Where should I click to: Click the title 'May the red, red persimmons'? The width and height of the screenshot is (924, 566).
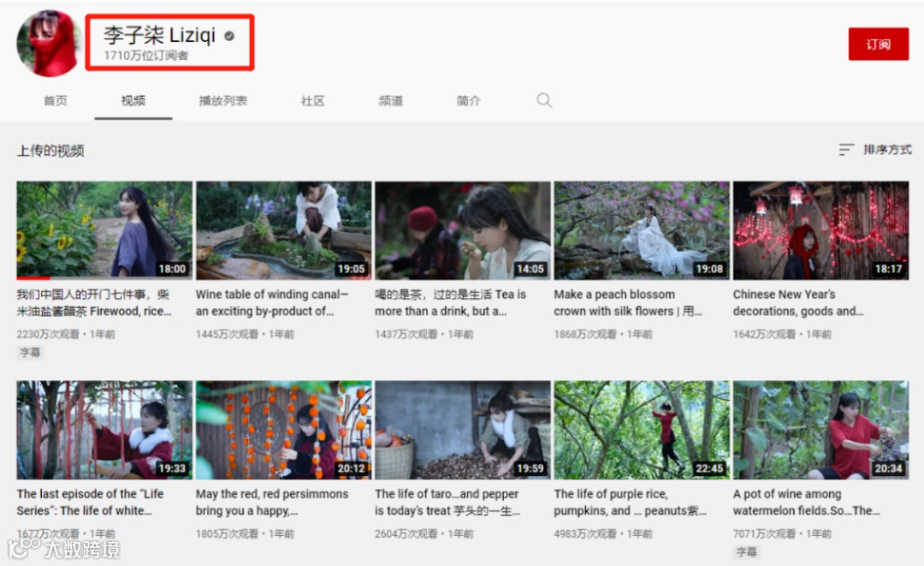tap(272, 503)
